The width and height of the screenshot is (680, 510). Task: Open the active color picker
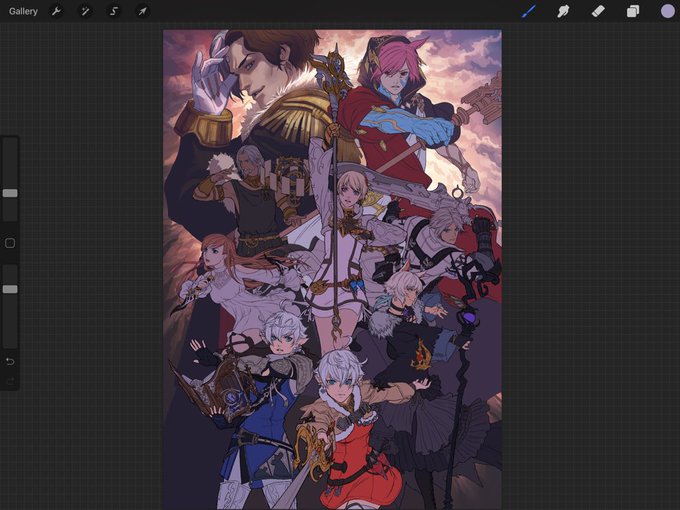667,11
